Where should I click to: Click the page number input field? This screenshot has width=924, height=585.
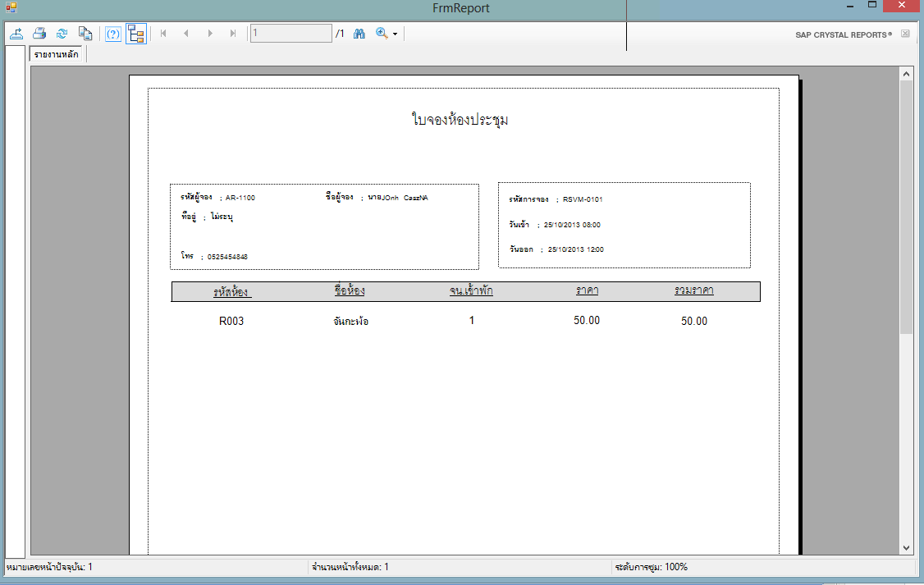click(290, 34)
